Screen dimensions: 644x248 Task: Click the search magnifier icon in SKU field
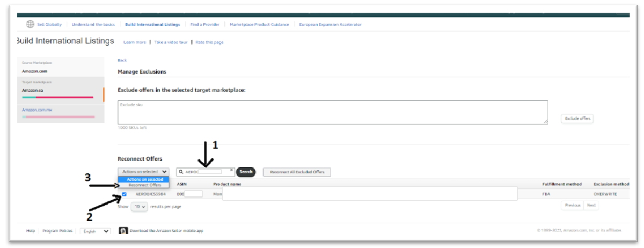[181, 172]
